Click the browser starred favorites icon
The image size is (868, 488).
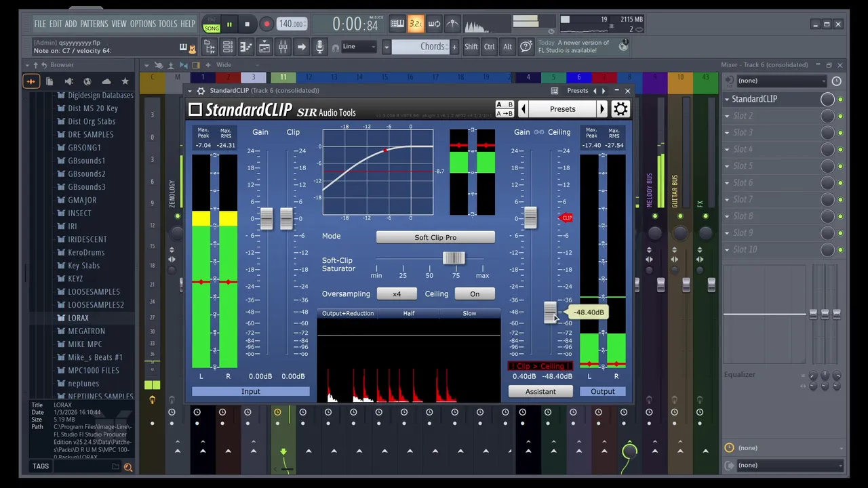pyautogui.click(x=125, y=81)
